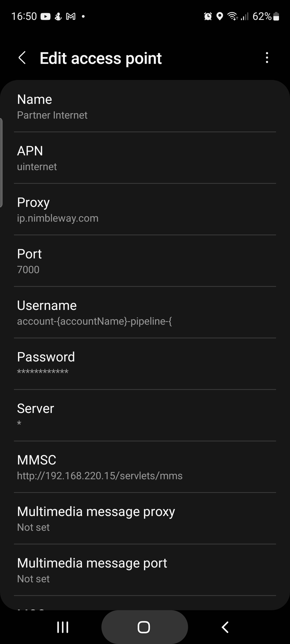Tap the battery icon in status bar
The width and height of the screenshot is (290, 644).
[276, 16]
